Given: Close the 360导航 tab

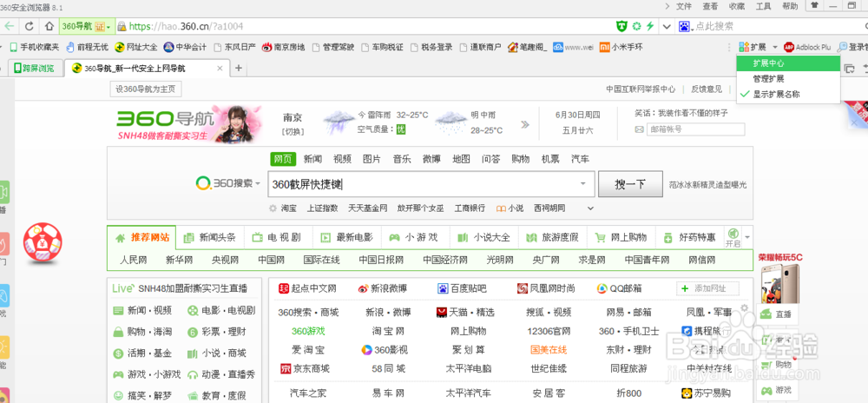Looking at the screenshot, I should point(220,69).
